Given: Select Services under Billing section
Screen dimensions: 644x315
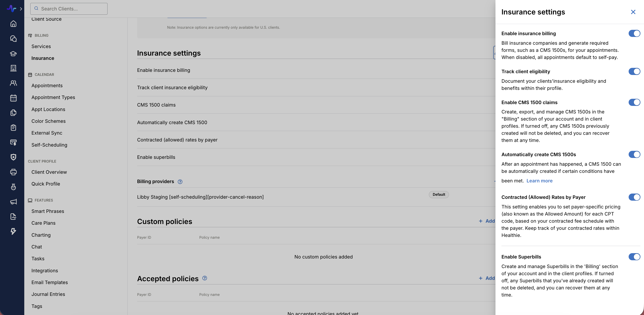Looking at the screenshot, I should pyautogui.click(x=41, y=46).
